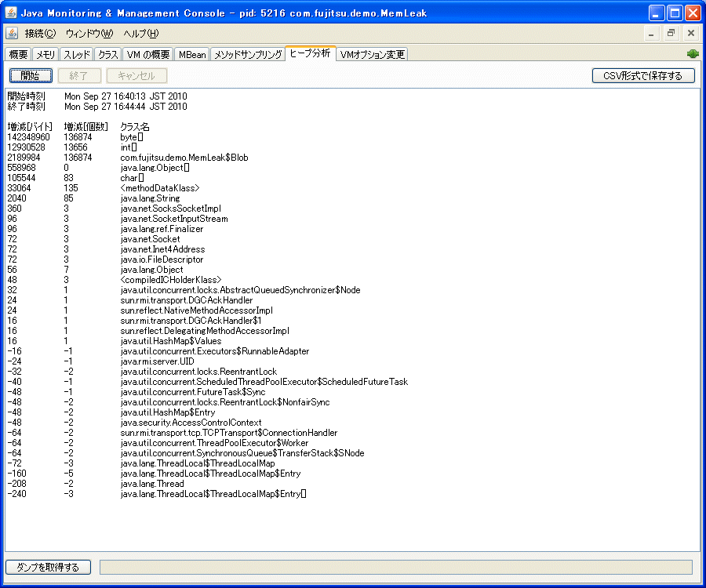Click the ダンプを取得する button
Viewport: 706px width, 588px height.
tap(48, 568)
